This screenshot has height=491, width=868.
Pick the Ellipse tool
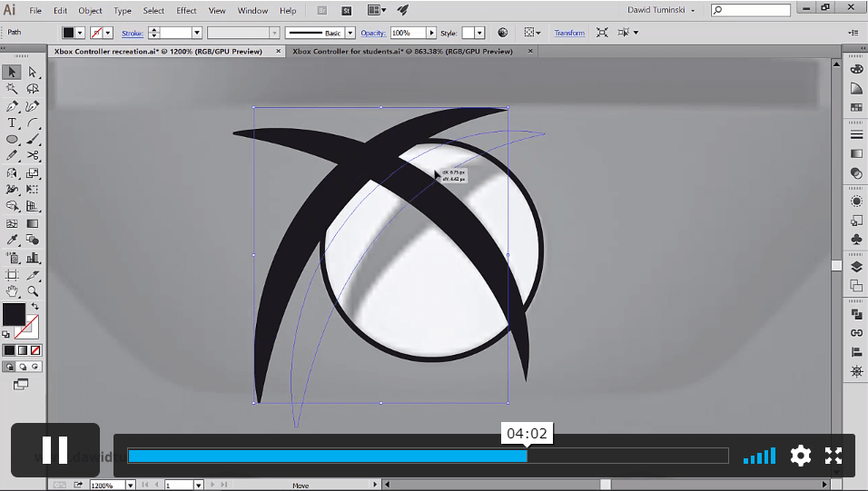[x=12, y=140]
